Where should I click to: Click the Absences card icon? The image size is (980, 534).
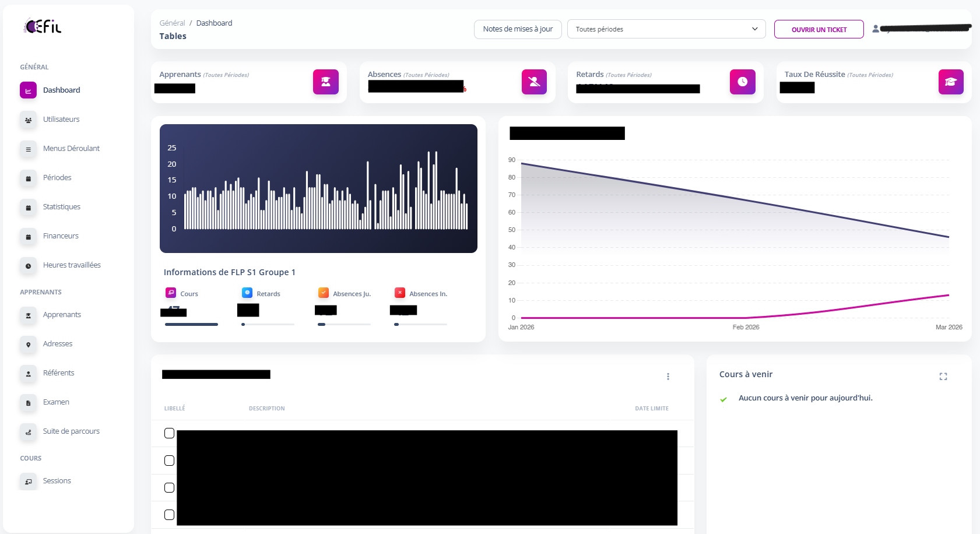[x=534, y=82]
